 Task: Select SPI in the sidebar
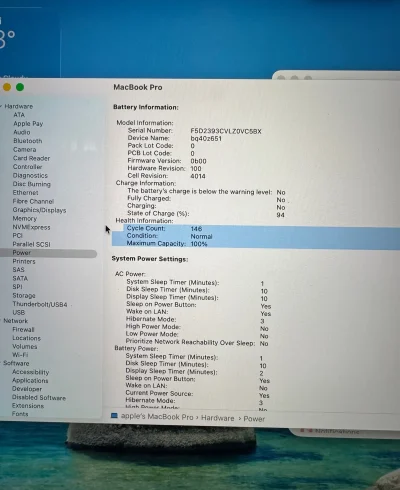(17, 287)
